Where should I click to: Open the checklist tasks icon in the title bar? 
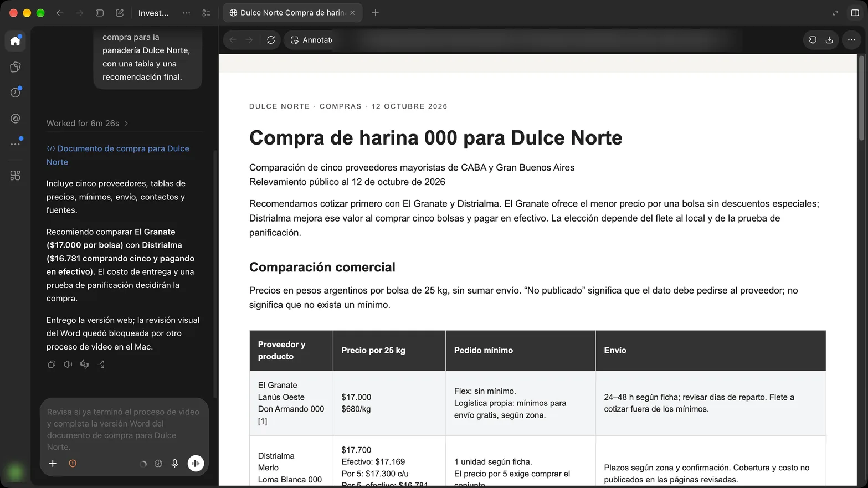click(x=207, y=13)
